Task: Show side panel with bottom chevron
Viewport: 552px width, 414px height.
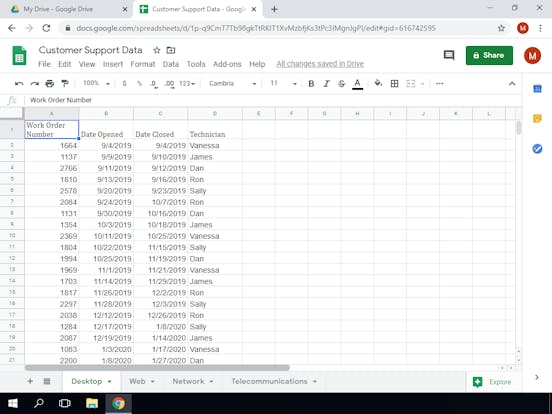Action: point(537,377)
